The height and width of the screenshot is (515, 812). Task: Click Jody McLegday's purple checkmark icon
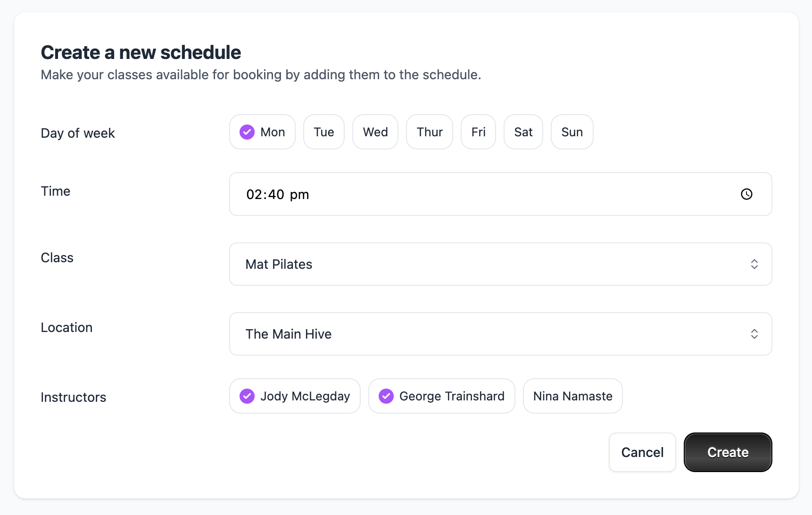[x=247, y=396]
